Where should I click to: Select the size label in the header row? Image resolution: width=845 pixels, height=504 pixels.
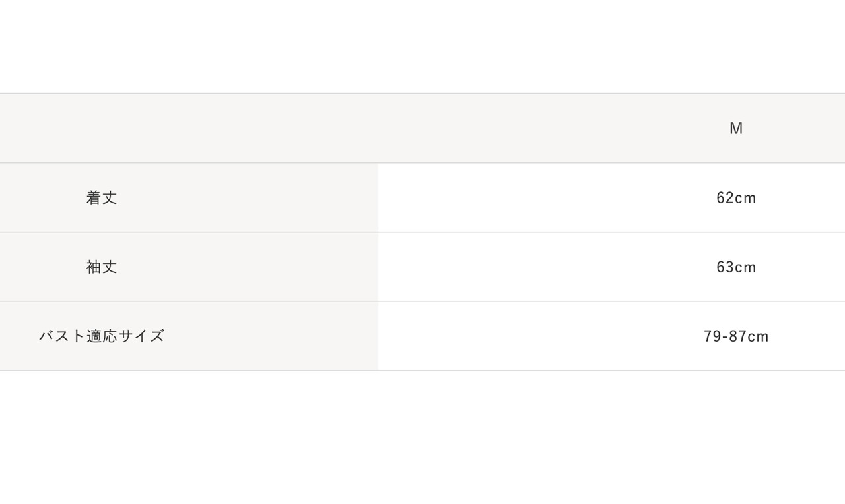(x=736, y=129)
